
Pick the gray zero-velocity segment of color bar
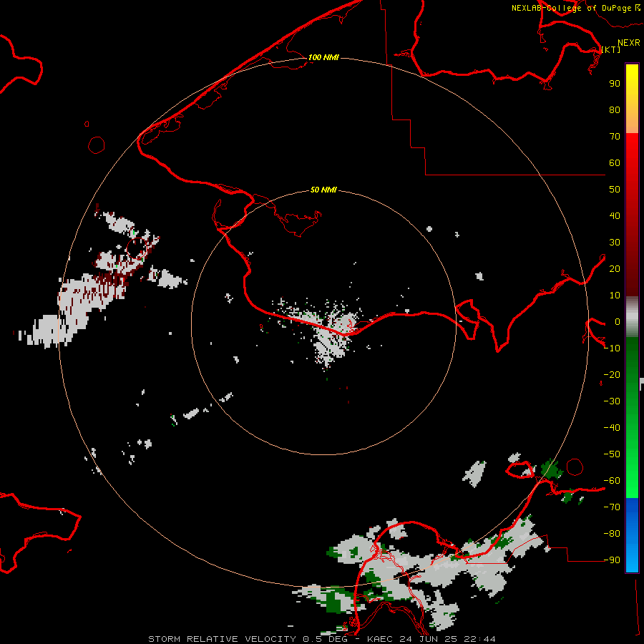[x=632, y=317]
